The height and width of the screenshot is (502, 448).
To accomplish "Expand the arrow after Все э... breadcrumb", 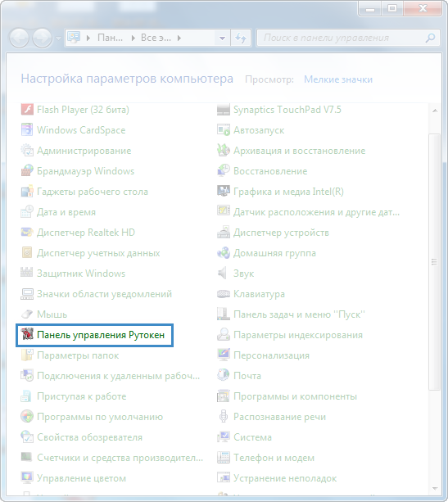I will (179, 38).
